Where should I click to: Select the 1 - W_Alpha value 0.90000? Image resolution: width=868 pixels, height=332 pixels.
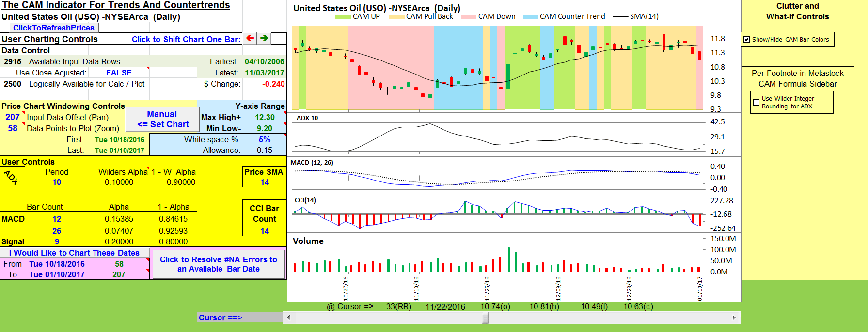(181, 182)
